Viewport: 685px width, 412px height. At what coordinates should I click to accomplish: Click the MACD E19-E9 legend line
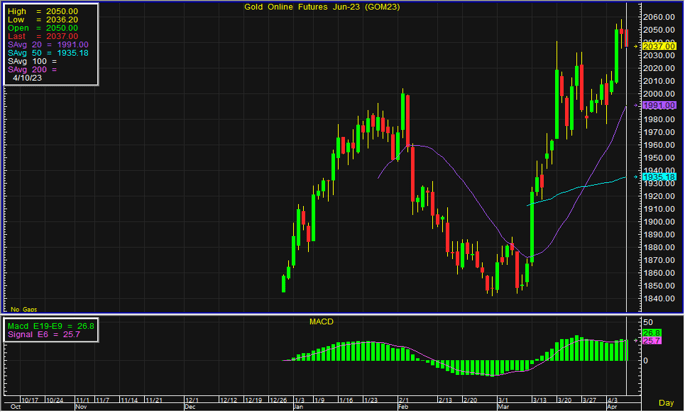[x=50, y=326]
